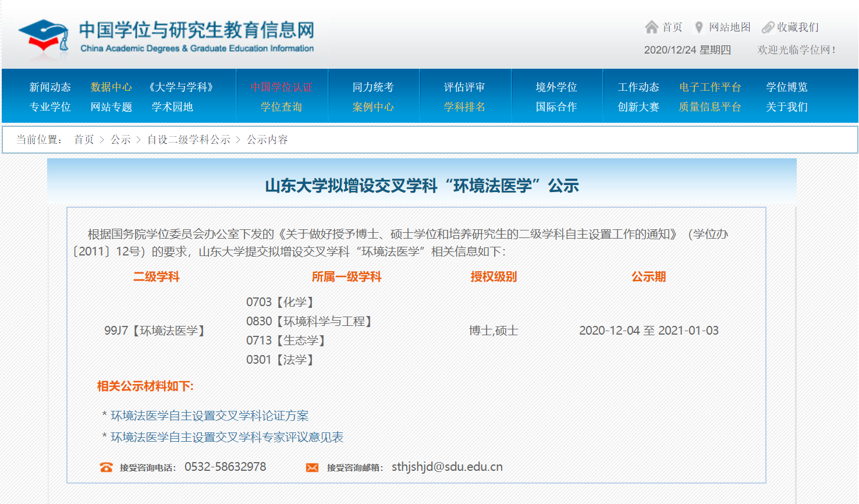Open 同力统考 navigation item
Viewport: 859px width, 504px height.
(373, 87)
